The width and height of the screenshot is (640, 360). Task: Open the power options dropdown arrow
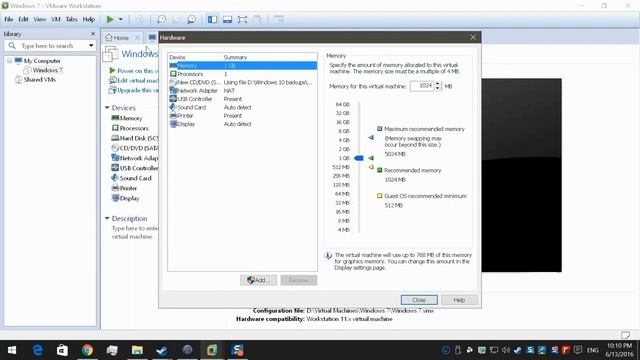coord(120,19)
